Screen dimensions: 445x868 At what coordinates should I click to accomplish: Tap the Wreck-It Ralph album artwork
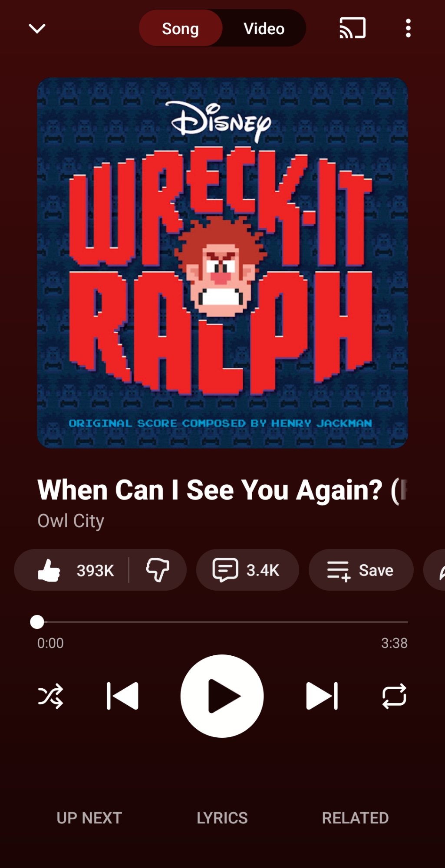pyautogui.click(x=222, y=263)
